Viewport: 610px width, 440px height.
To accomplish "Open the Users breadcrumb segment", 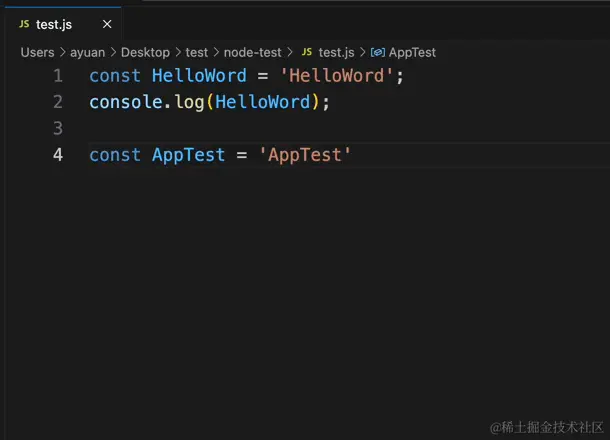I will [37, 52].
